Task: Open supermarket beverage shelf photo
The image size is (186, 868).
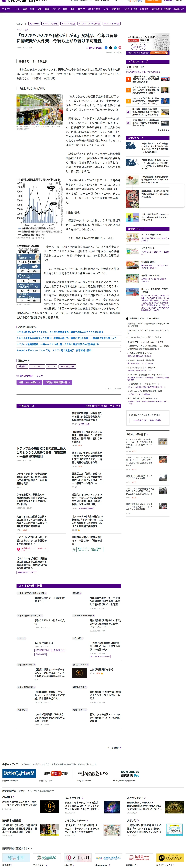Action: click(x=40, y=110)
